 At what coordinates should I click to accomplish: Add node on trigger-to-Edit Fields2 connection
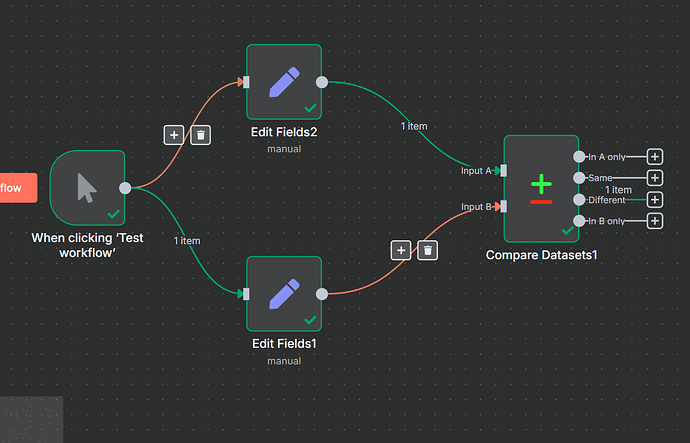pyautogui.click(x=174, y=135)
